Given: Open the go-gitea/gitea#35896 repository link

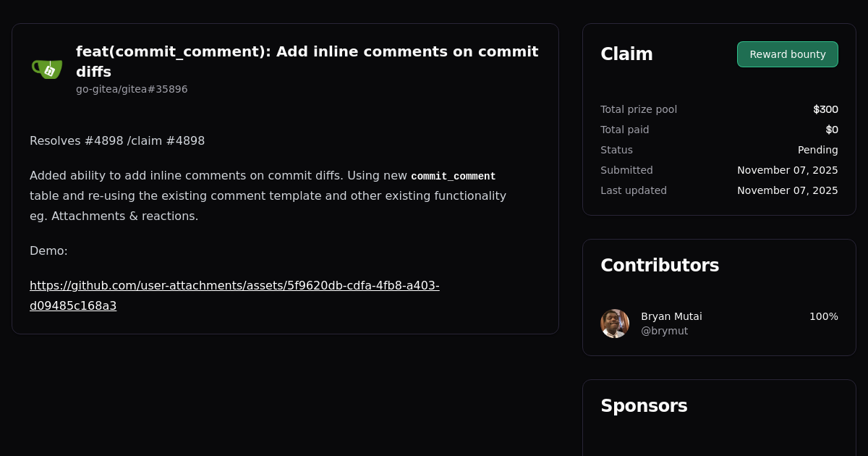Looking at the screenshot, I should 132,89.
